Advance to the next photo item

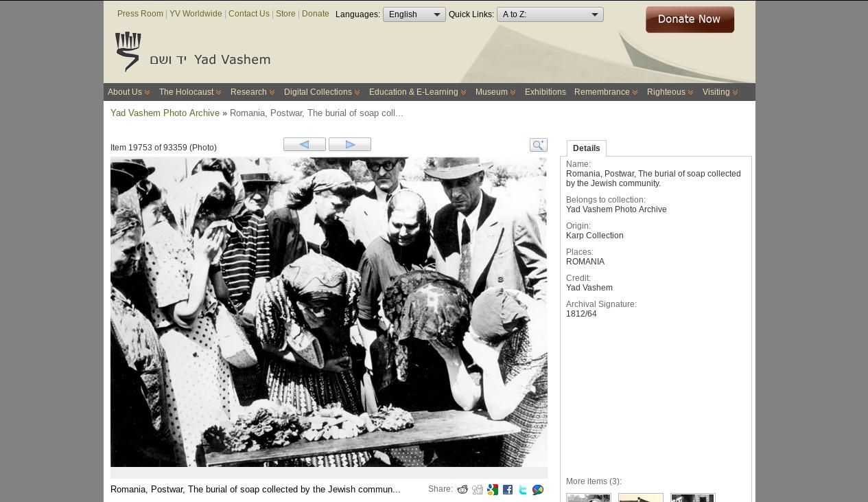350,144
